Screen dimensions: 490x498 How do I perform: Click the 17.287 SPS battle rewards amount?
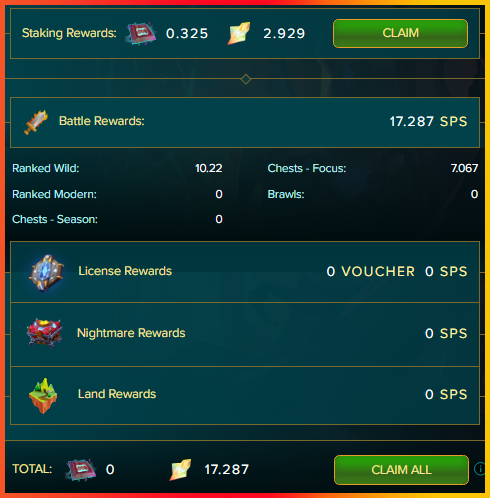tap(428, 122)
